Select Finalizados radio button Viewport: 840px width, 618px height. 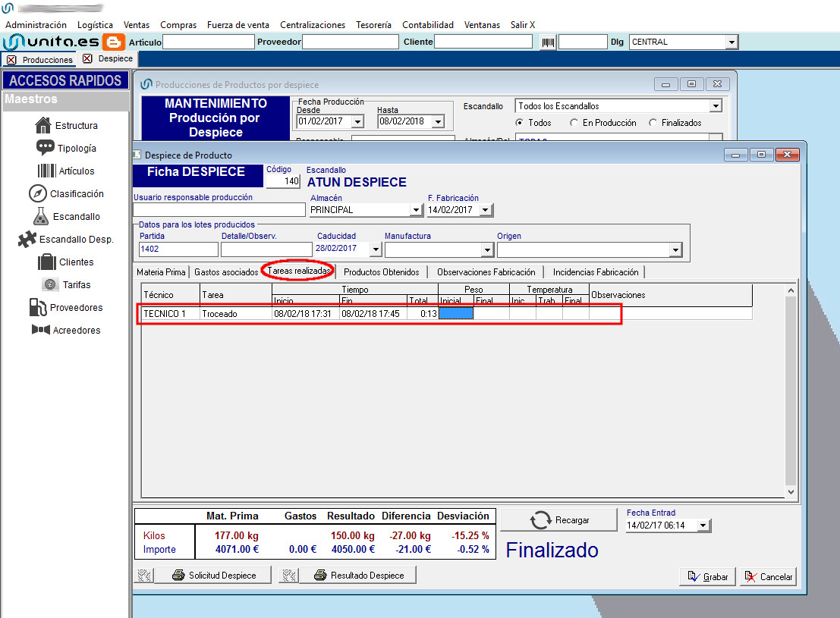click(653, 123)
